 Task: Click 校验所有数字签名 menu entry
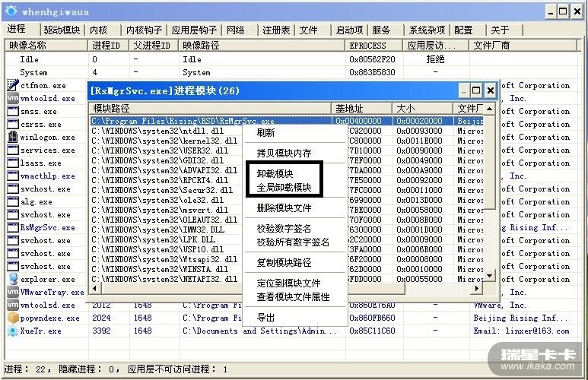[293, 242]
